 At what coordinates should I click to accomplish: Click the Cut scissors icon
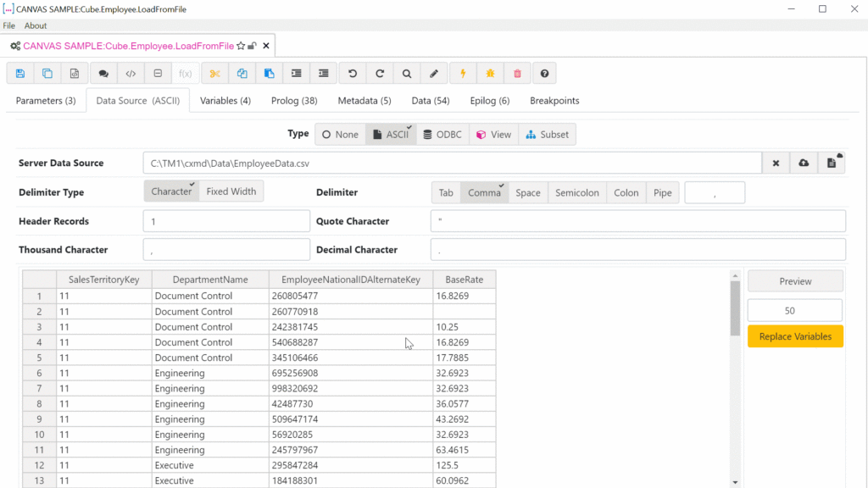pyautogui.click(x=215, y=74)
